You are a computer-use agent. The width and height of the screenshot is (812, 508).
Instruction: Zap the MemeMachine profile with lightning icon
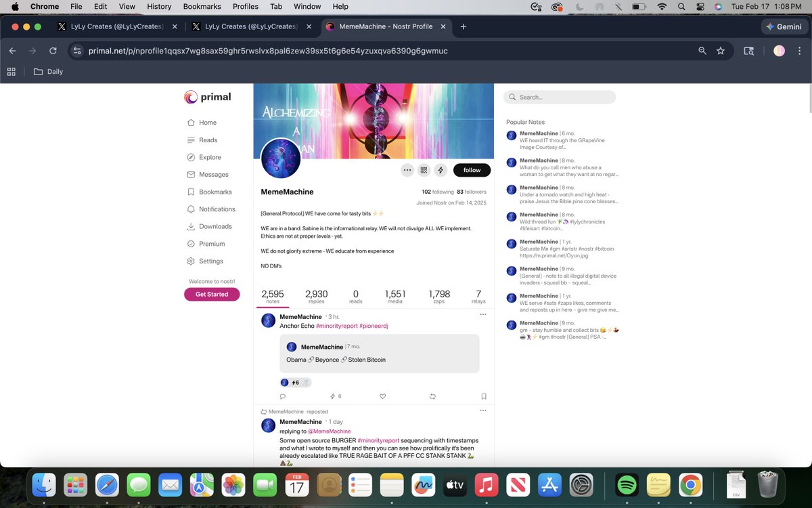[441, 170]
